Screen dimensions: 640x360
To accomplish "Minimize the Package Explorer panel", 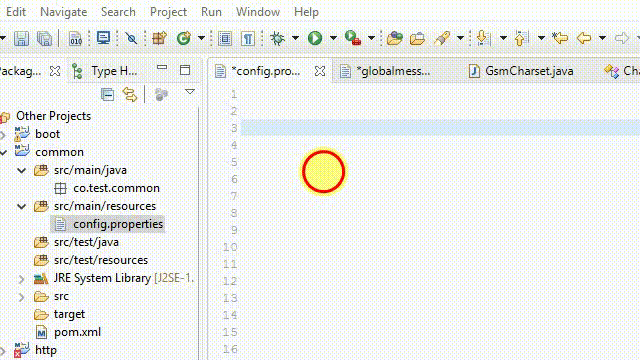I will tap(162, 68).
